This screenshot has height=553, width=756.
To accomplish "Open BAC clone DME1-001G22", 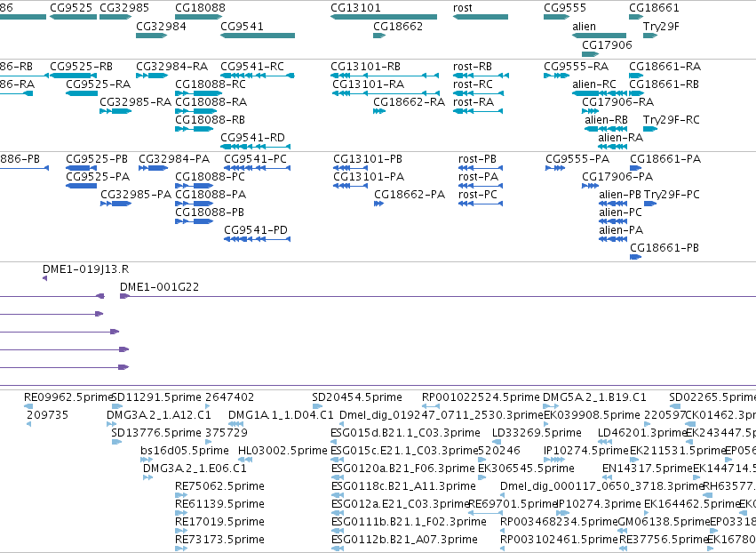I will [x=159, y=286].
